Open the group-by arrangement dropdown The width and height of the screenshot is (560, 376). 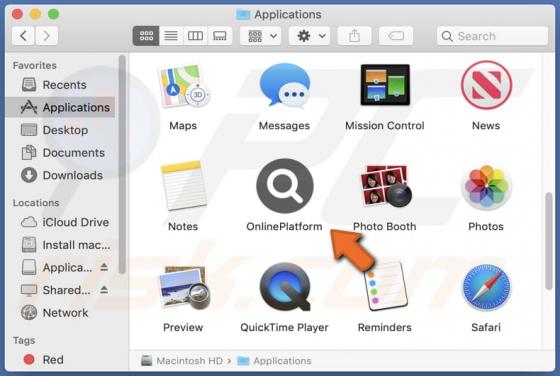(261, 36)
